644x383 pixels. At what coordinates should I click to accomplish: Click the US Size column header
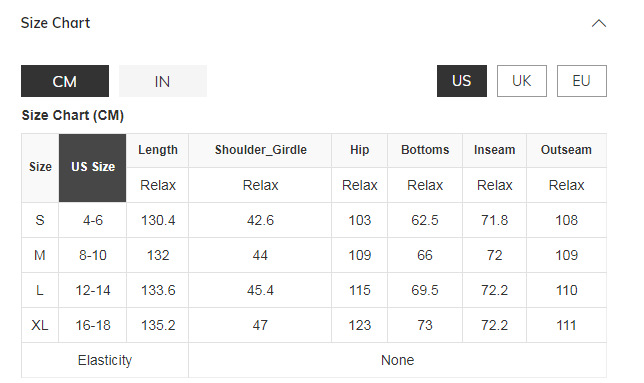(x=92, y=167)
